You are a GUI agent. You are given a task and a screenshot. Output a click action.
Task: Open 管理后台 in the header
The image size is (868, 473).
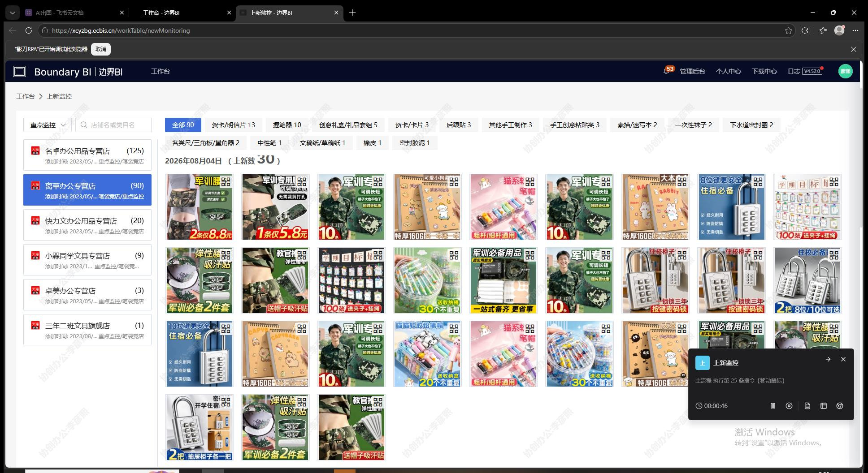[x=692, y=71]
